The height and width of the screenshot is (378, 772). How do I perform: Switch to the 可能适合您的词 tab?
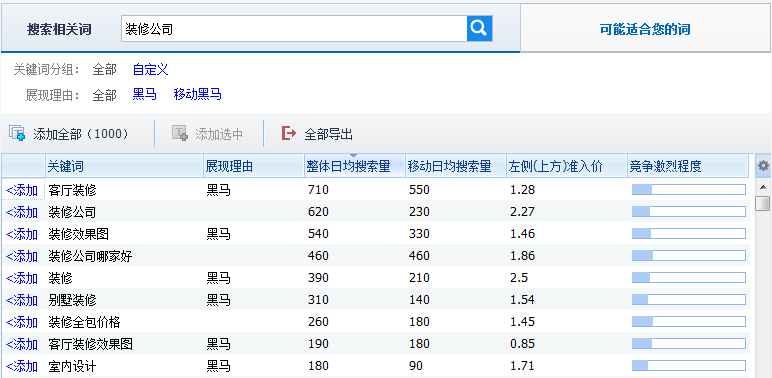[645, 29]
